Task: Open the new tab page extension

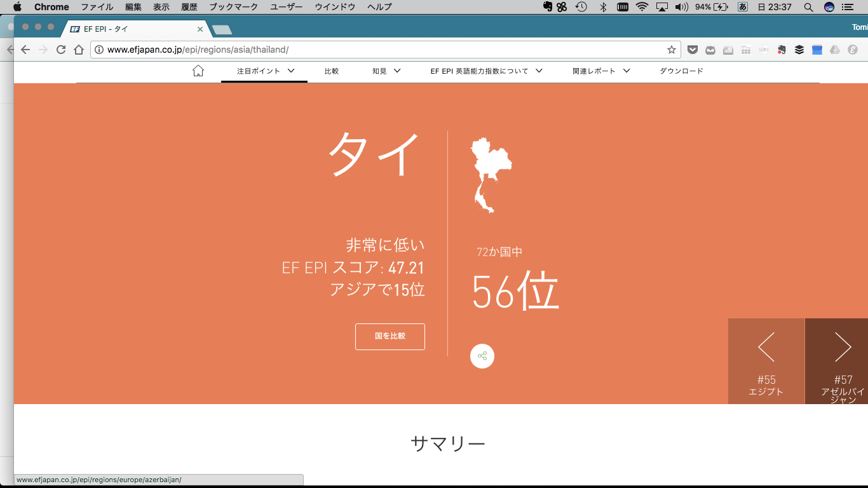Action: 746,50
